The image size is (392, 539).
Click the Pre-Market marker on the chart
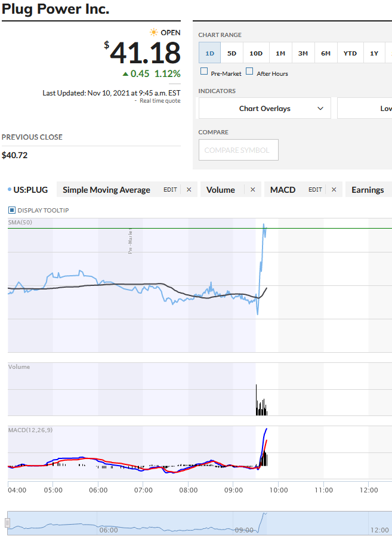click(x=130, y=241)
